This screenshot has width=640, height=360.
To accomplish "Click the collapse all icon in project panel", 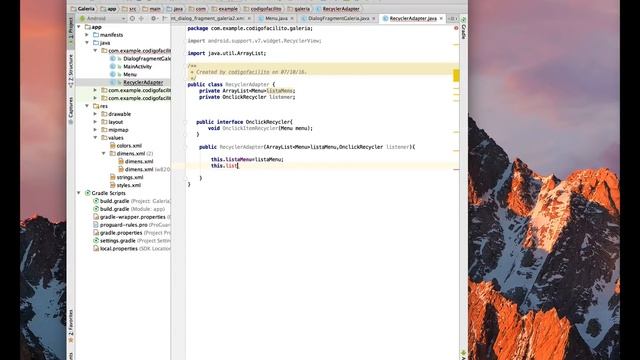I will click(142, 18).
